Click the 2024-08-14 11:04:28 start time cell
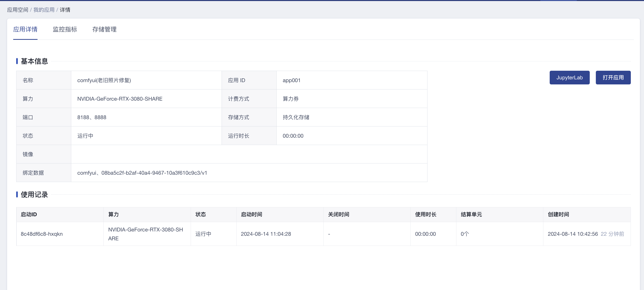644x290 pixels. (x=266, y=234)
